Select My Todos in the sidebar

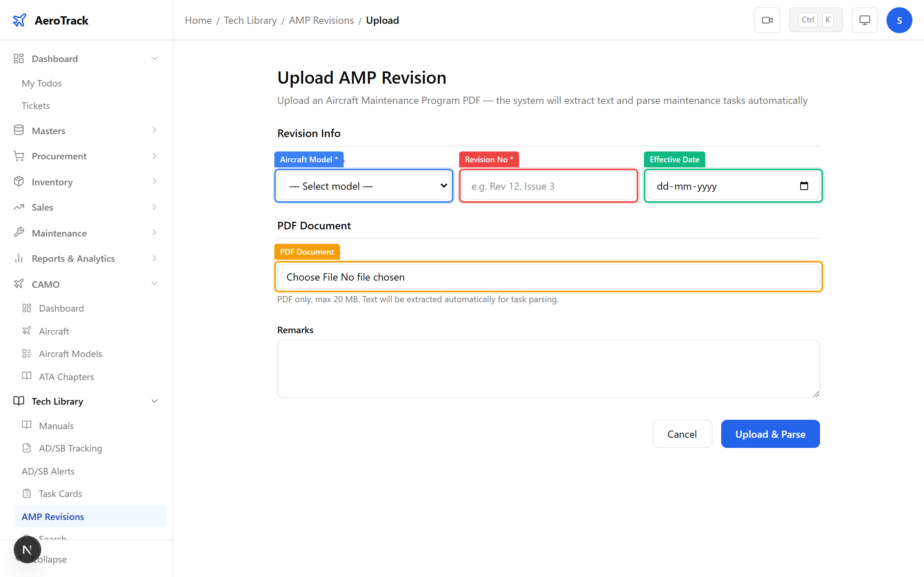coord(41,83)
